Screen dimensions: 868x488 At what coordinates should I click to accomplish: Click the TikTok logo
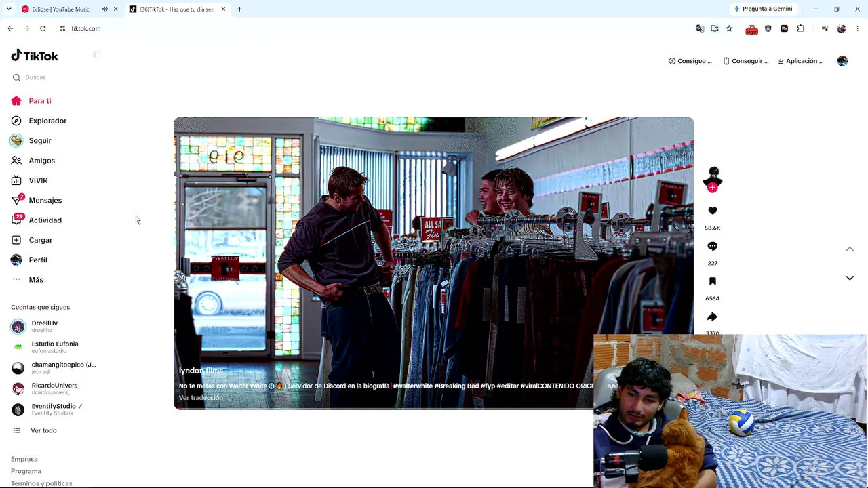click(x=35, y=56)
